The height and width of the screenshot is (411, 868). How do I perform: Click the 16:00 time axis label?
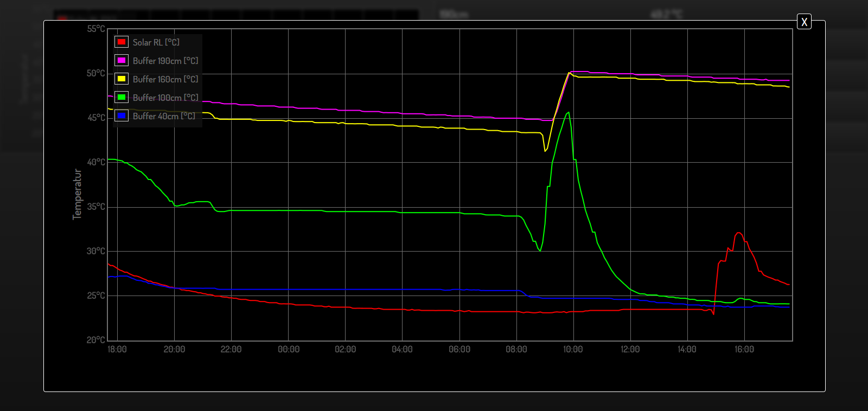click(744, 349)
